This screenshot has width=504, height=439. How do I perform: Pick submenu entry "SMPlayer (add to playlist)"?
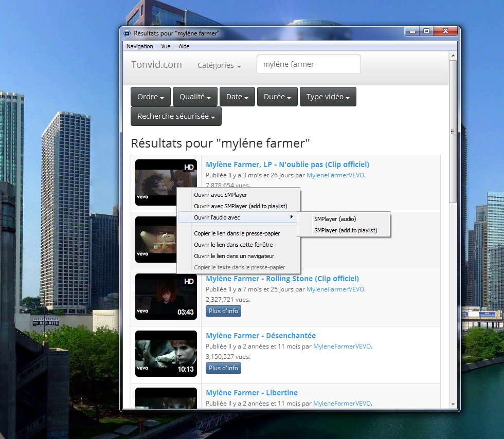344,230
